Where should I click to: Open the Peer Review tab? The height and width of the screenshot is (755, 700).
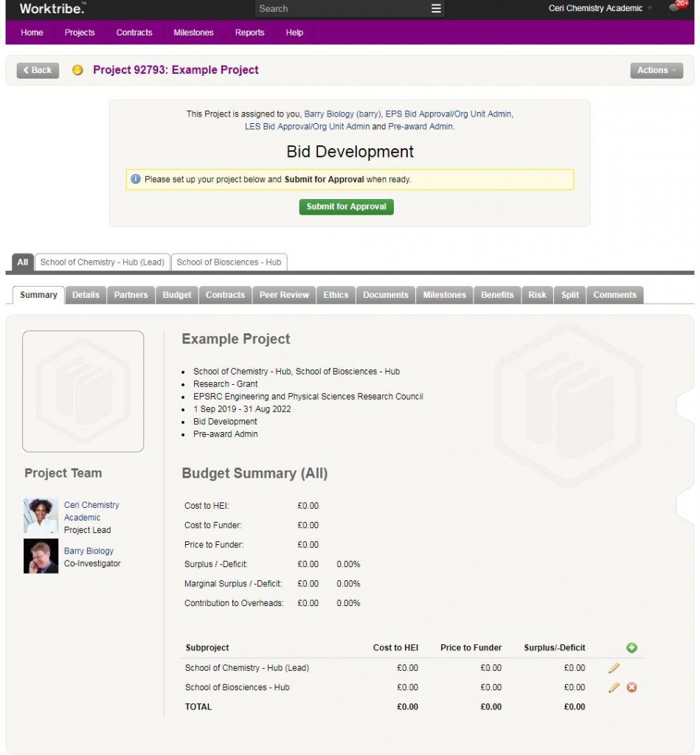pyautogui.click(x=284, y=295)
